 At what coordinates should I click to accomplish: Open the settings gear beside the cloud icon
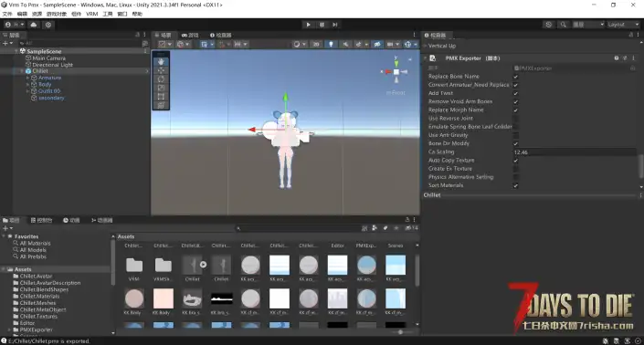[x=48, y=25]
